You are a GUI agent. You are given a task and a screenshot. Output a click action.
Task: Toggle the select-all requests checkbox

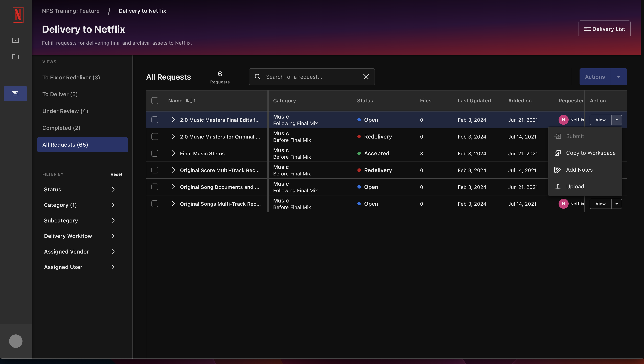[155, 101]
